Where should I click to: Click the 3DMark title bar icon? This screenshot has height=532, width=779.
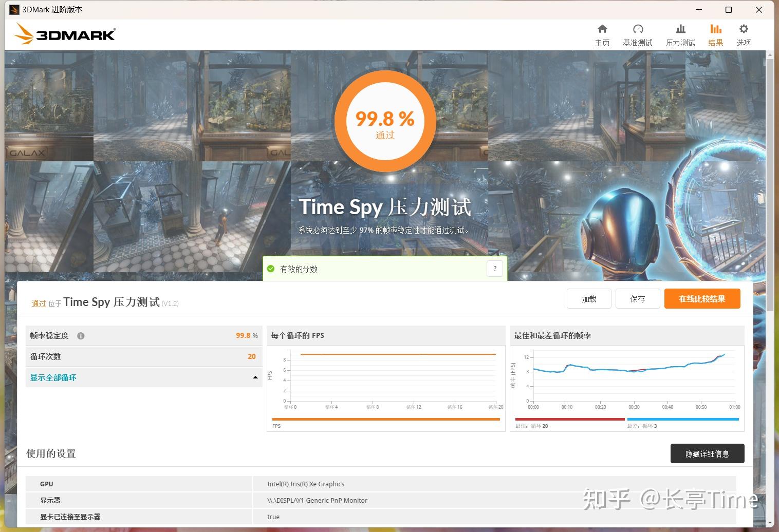coord(14,9)
